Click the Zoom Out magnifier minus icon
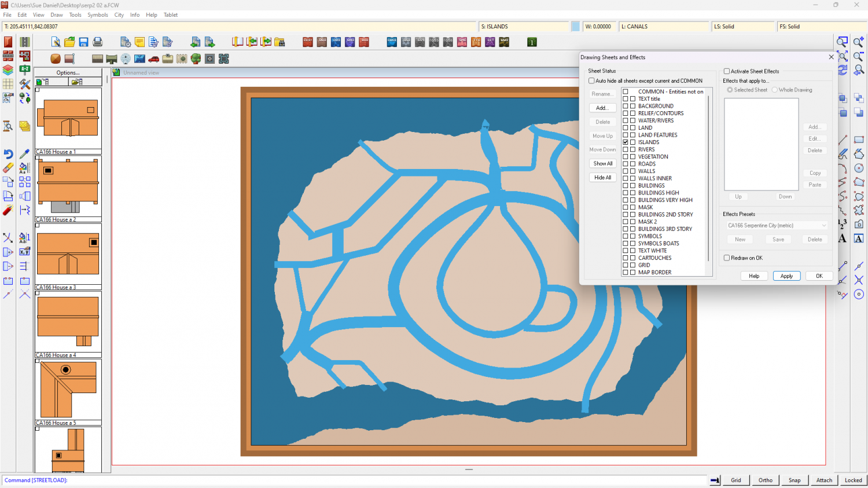868x488 pixels. (x=859, y=56)
